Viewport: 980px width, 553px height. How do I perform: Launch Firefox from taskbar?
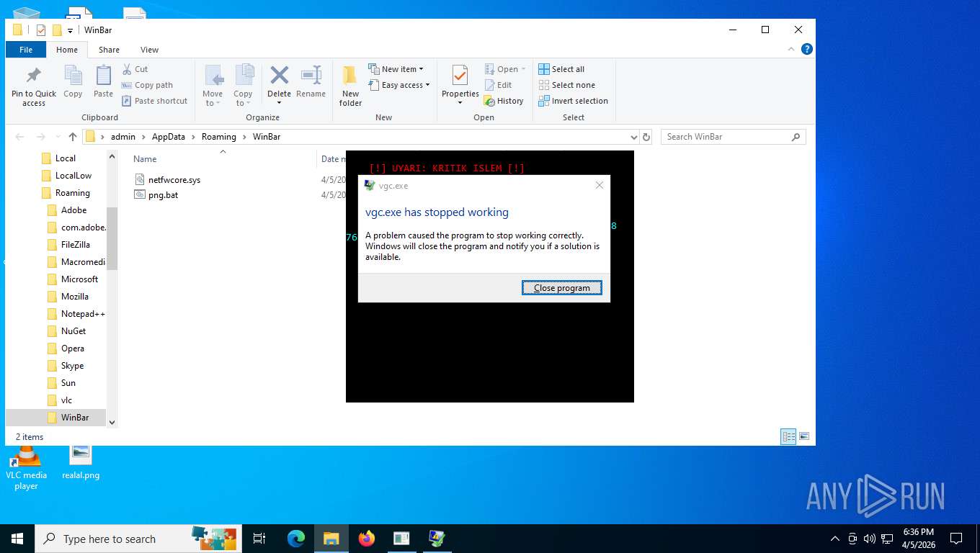tap(367, 539)
